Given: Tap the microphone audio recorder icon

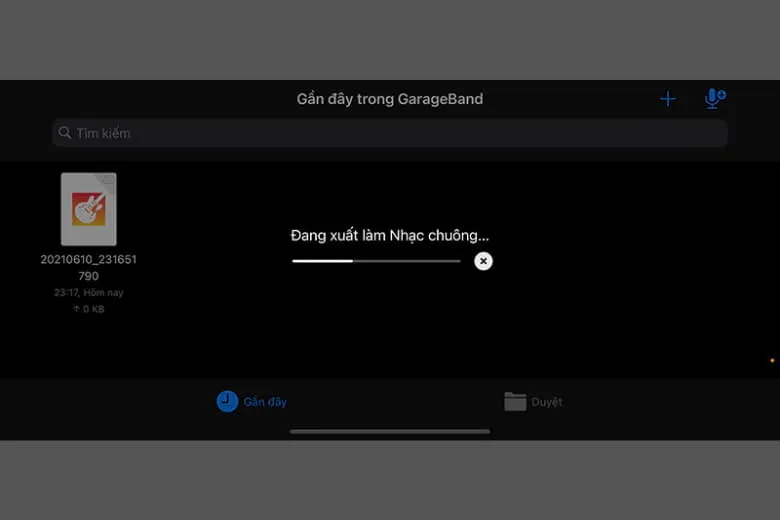Looking at the screenshot, I should click(714, 99).
